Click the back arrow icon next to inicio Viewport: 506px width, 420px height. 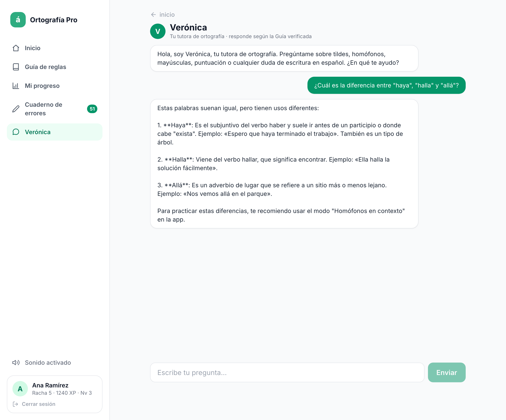tap(154, 15)
